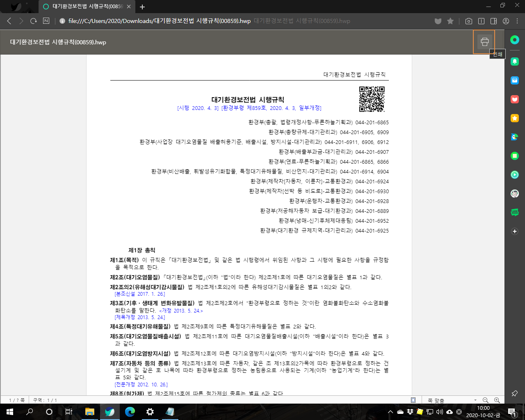Click the volume icon in system tray
525x420 pixels.
[x=439, y=412]
